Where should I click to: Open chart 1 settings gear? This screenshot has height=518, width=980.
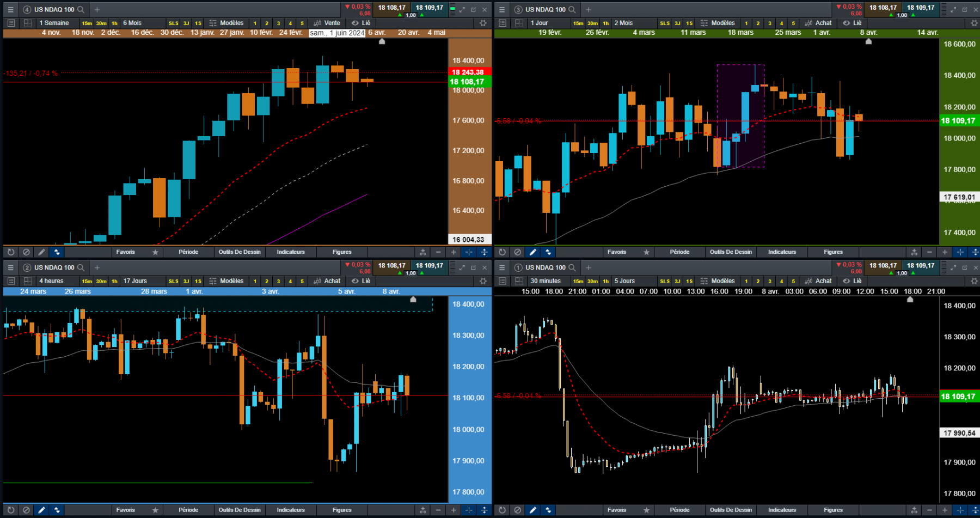point(975,281)
